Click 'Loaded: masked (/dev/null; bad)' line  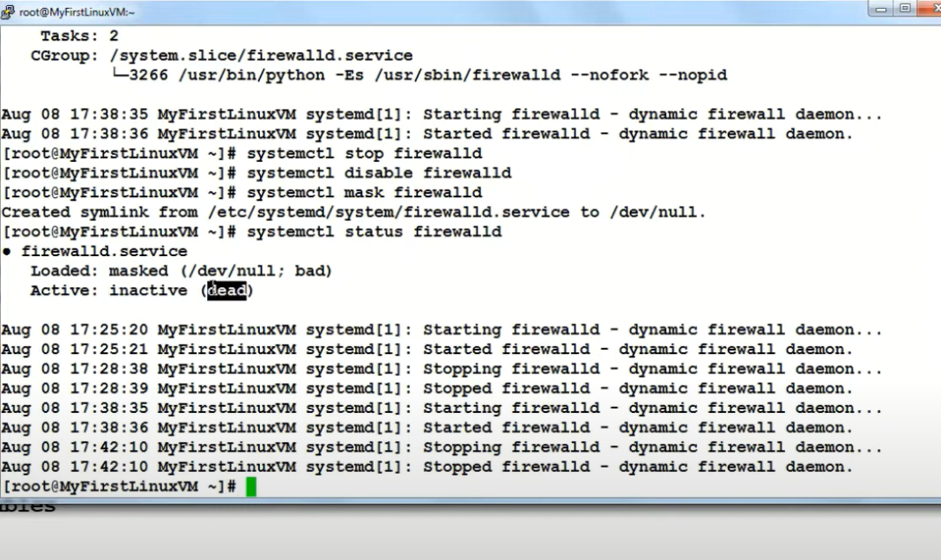(x=182, y=271)
